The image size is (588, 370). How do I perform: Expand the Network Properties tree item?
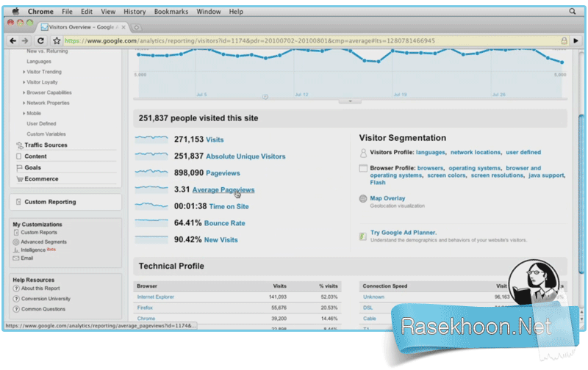(x=24, y=103)
